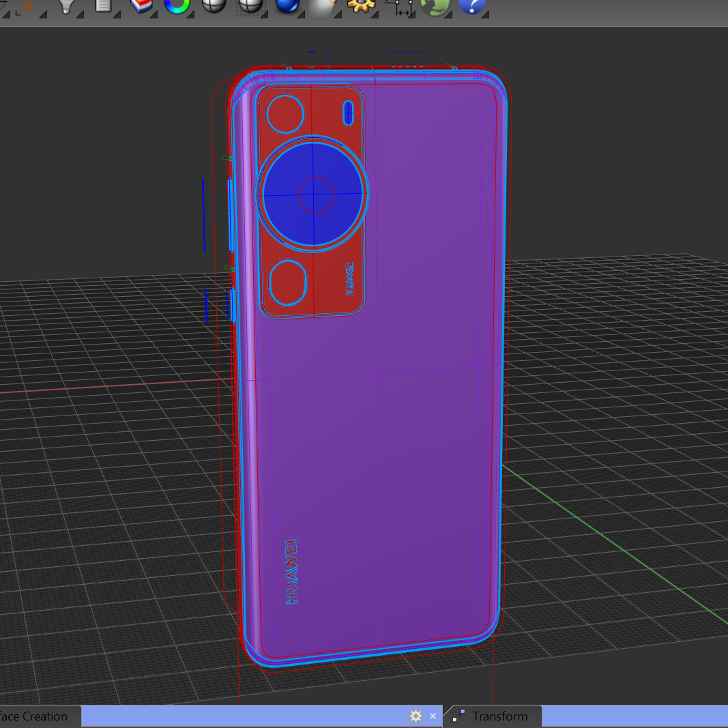Switch to the Surface Creation tab
Viewport: 728px width, 728px height.
point(35,716)
